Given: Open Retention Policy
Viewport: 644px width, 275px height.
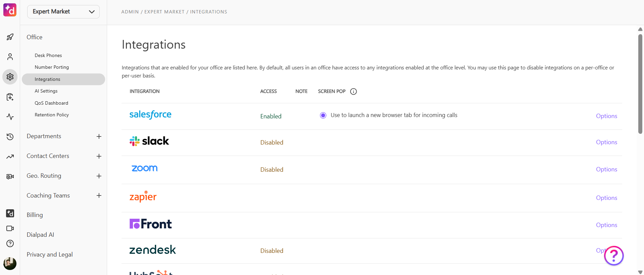Looking at the screenshot, I should (x=52, y=115).
